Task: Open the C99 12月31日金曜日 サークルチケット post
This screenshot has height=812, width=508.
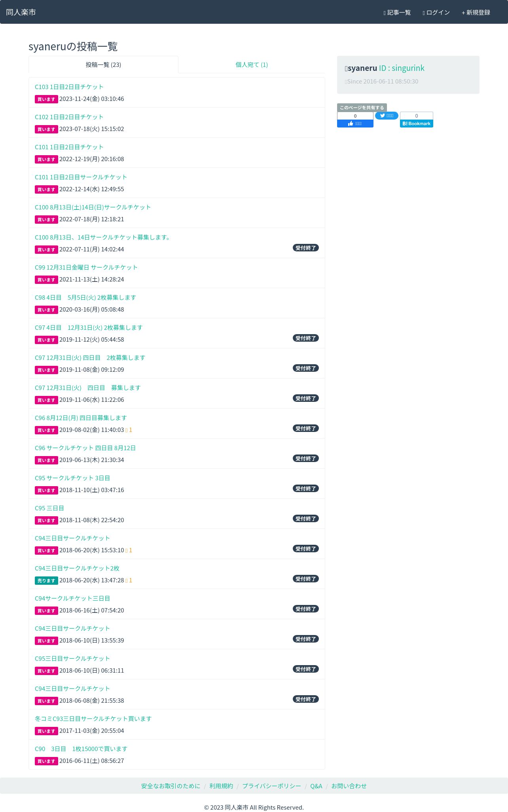Action: (86, 267)
